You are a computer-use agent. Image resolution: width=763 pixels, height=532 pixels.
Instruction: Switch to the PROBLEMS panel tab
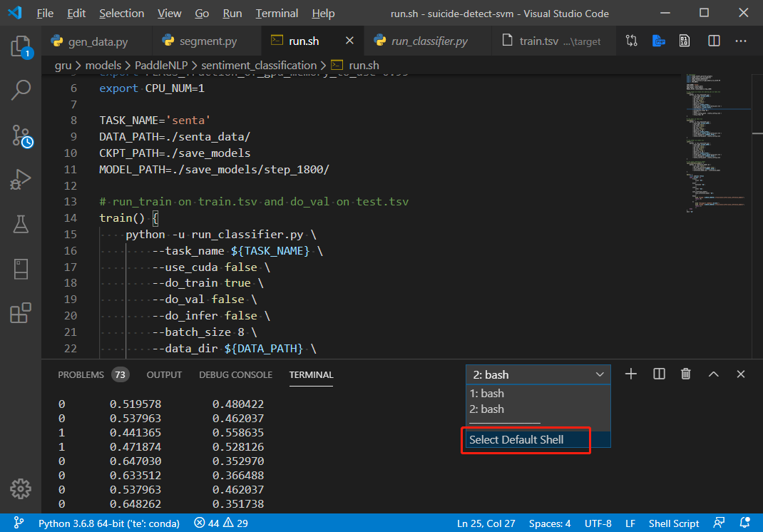click(93, 375)
